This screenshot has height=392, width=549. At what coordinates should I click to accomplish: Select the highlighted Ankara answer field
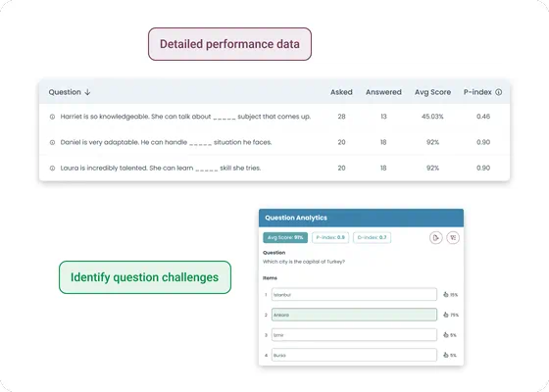354,315
